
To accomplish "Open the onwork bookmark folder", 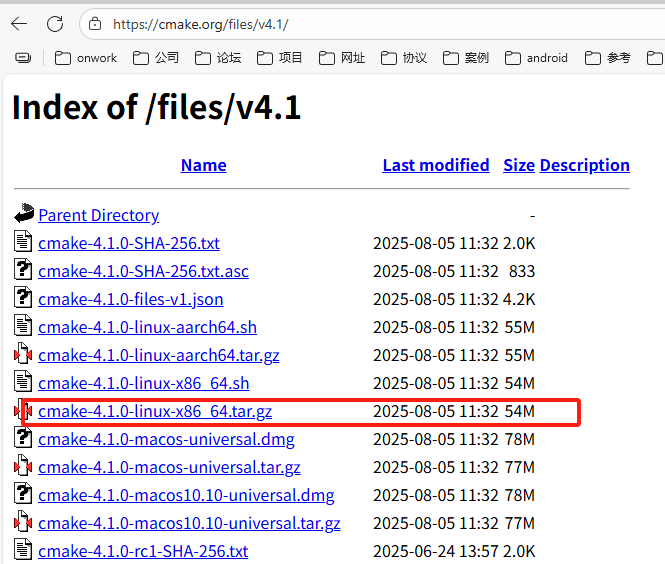I will click(x=86, y=58).
